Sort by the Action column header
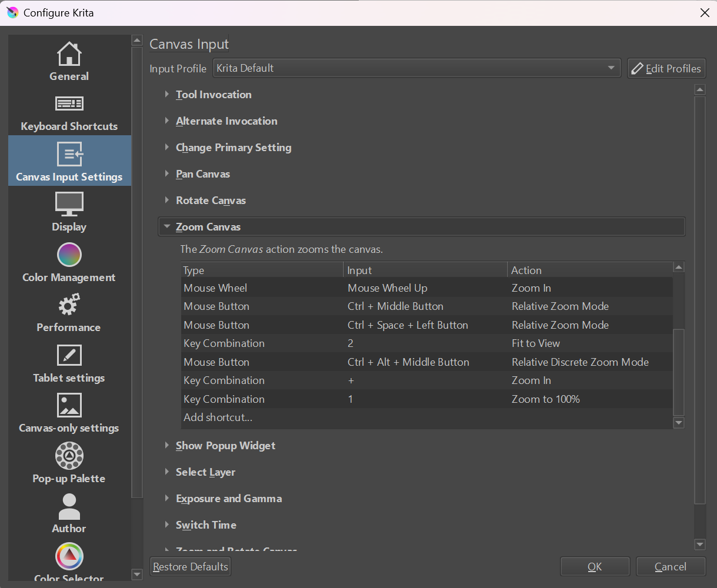Image resolution: width=717 pixels, height=588 pixels. (591, 270)
